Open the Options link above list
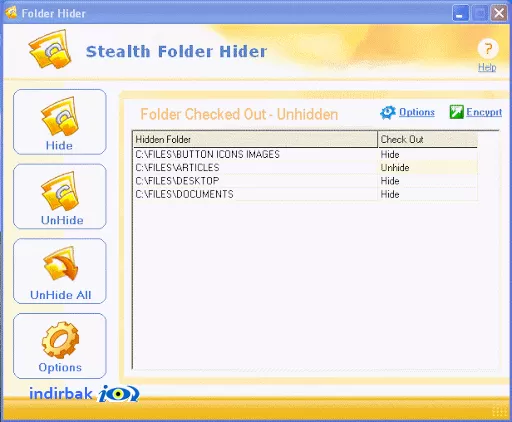The image size is (512, 422). tap(417, 112)
